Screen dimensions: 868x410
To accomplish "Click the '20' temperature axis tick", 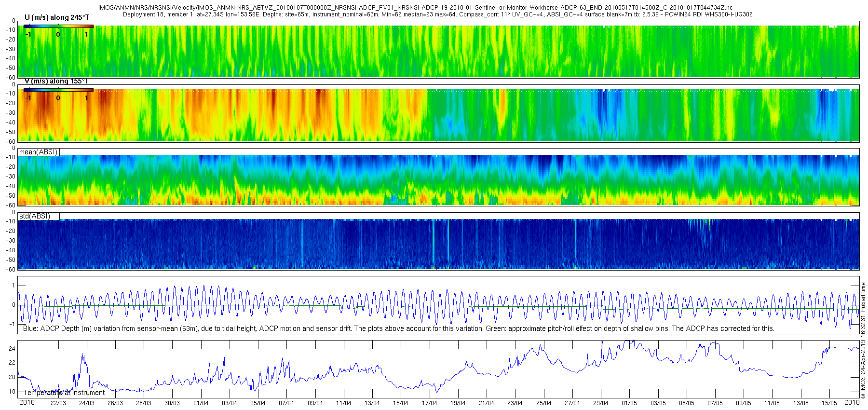I will coord(12,377).
